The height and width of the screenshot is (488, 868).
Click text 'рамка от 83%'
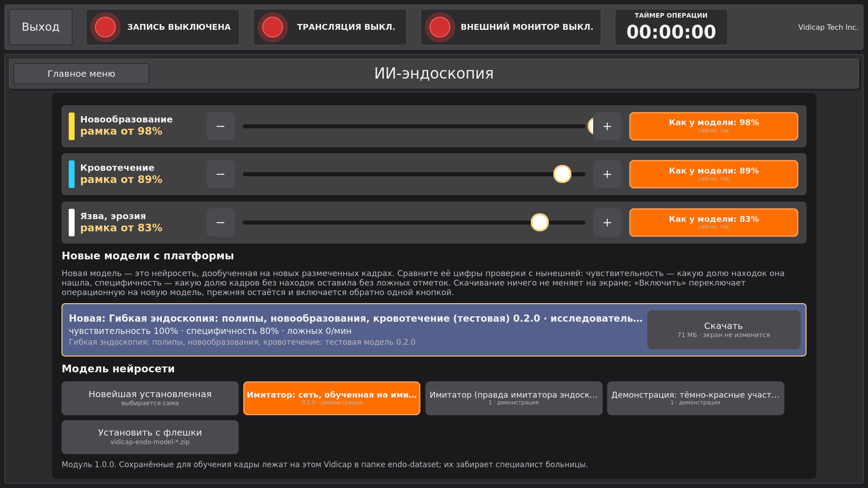point(121,228)
